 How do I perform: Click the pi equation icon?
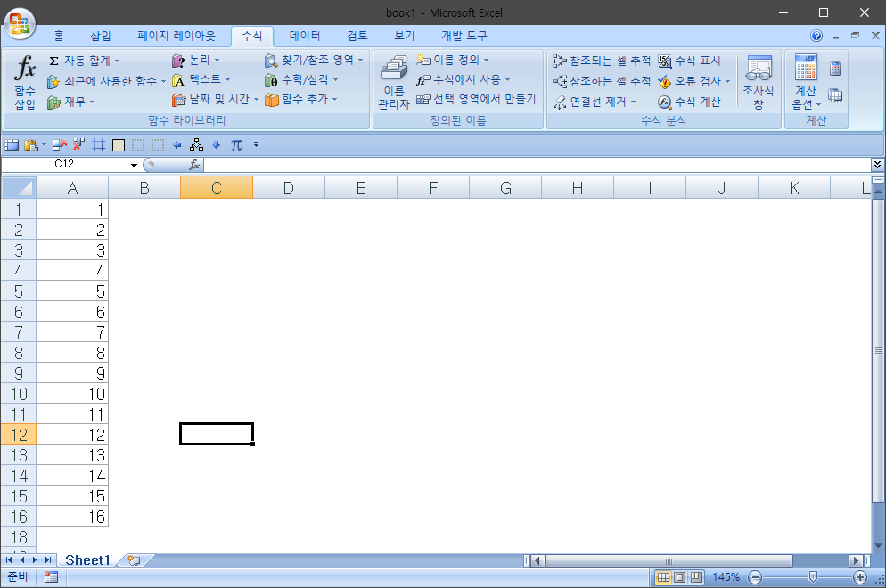[236, 145]
